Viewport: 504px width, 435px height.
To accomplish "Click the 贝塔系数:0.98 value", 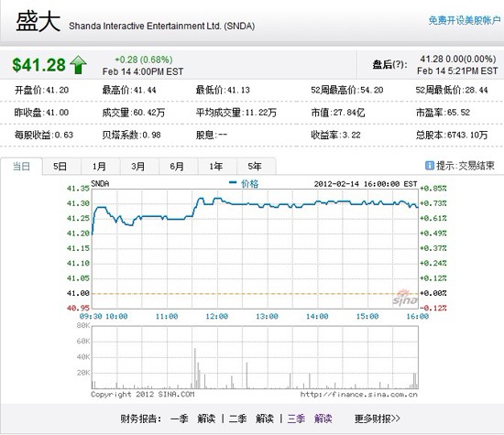I will pos(131,135).
